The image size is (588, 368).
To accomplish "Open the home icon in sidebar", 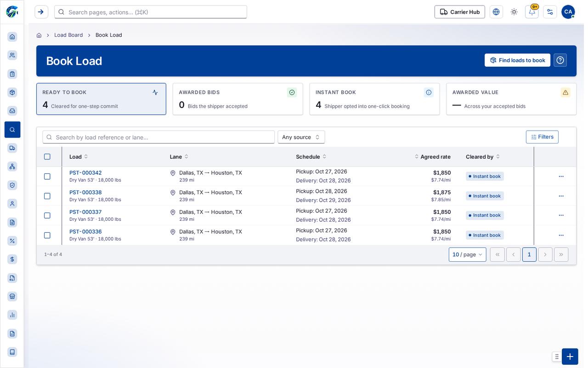I will pos(12,37).
